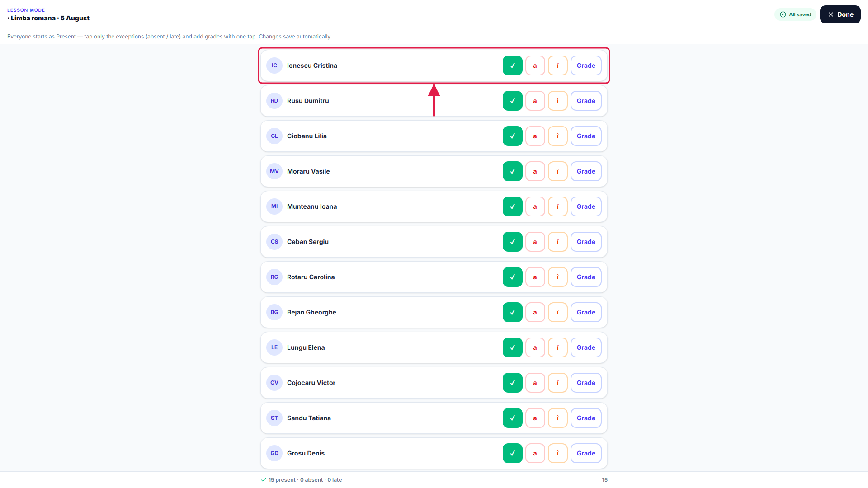Open Grade for Moraru Vasile

(586, 171)
